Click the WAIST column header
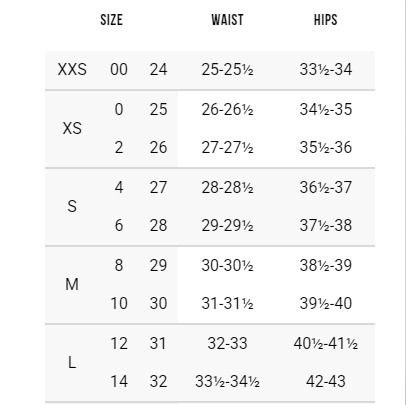Viewport: 406px width, 405px height. [227, 20]
